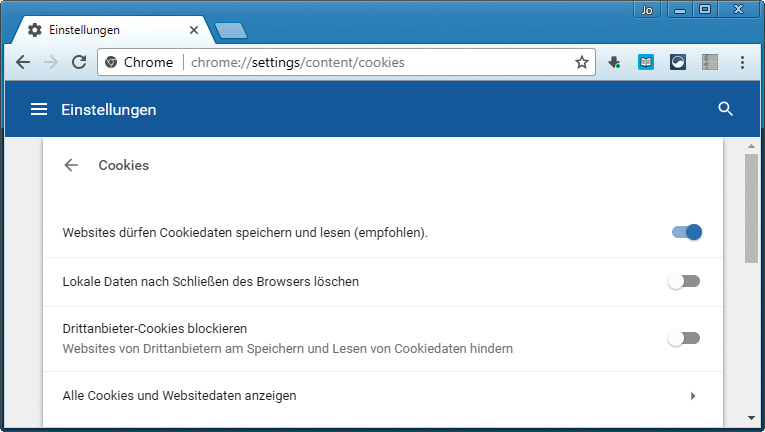
Task: Open a new tab button
Action: (231, 31)
